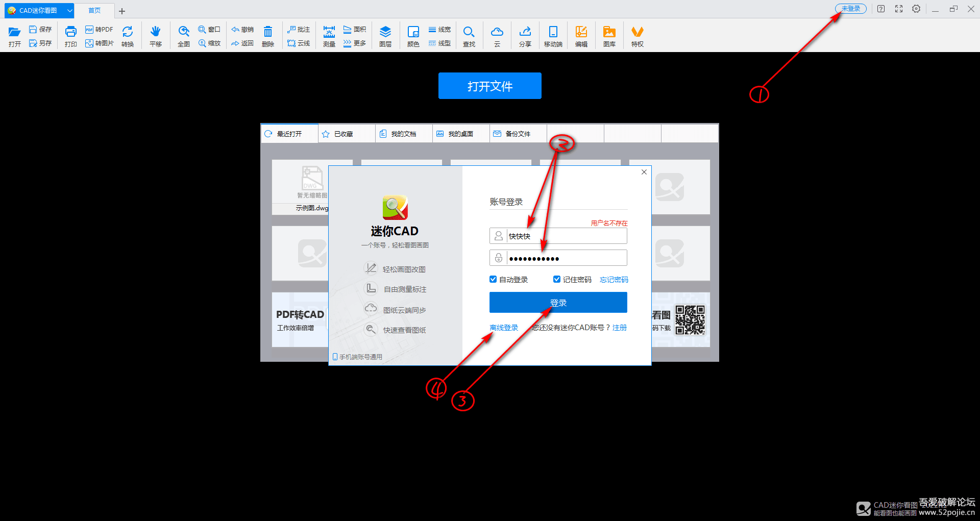
Task: Open the 图库 gallery icon
Action: point(609,36)
